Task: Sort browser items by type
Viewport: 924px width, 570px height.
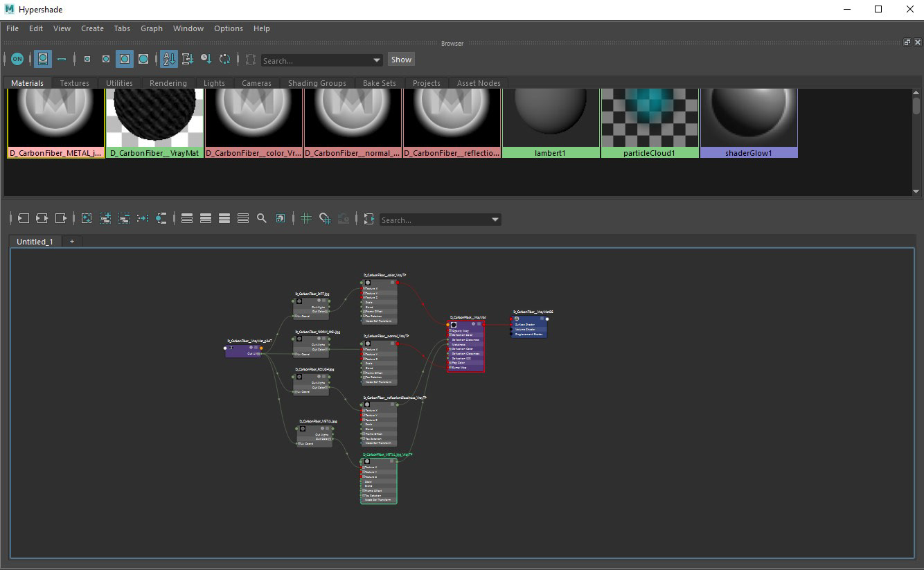Action: point(187,60)
